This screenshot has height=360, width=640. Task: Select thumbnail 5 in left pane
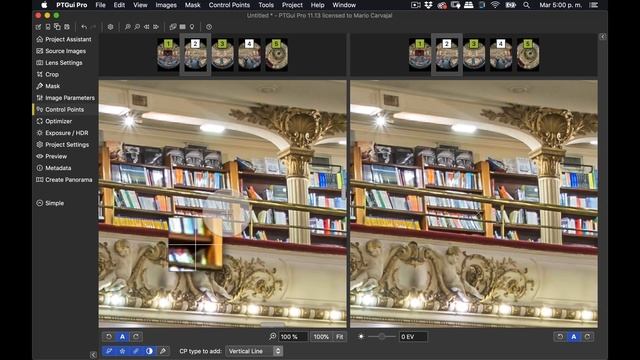(276, 55)
